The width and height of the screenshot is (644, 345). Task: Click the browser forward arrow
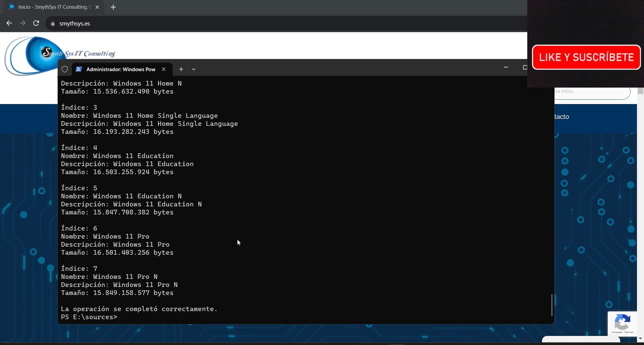click(x=22, y=23)
